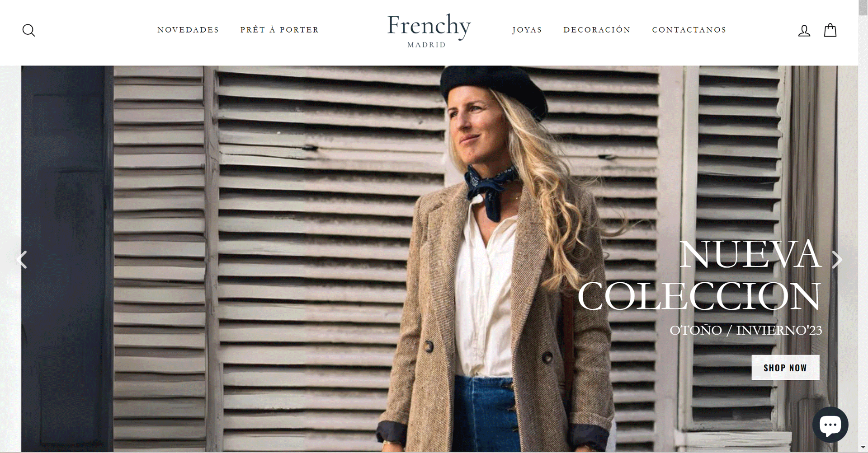The width and height of the screenshot is (868, 453).
Task: Open the search magnifier icon
Action: 28,30
